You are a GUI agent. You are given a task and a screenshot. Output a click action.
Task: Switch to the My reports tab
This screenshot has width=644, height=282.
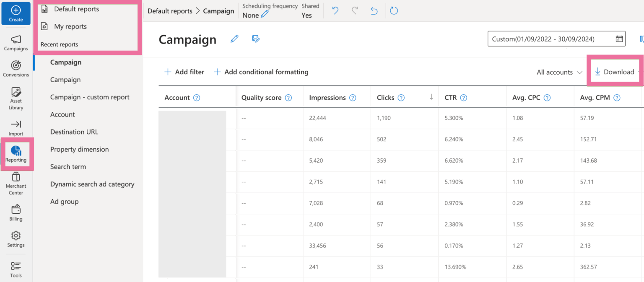tap(70, 26)
